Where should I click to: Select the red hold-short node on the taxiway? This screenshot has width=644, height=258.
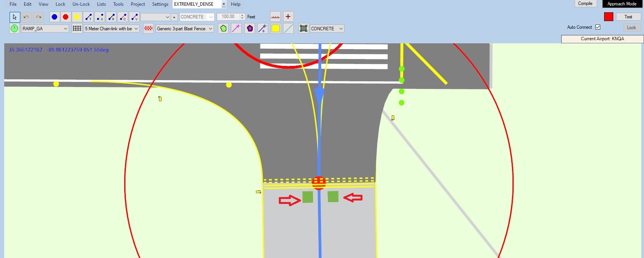coord(319,183)
